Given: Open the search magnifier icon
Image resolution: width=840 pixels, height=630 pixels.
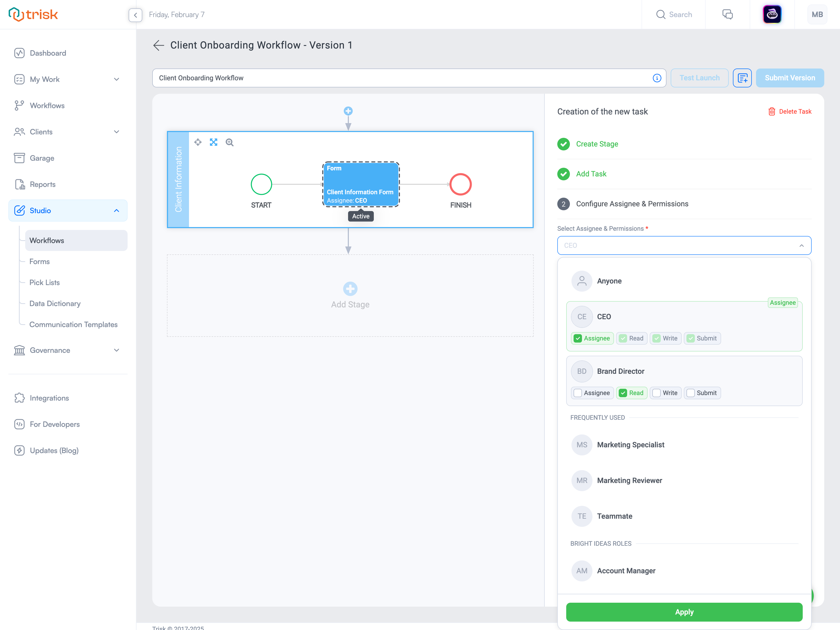Looking at the screenshot, I should pyautogui.click(x=661, y=14).
